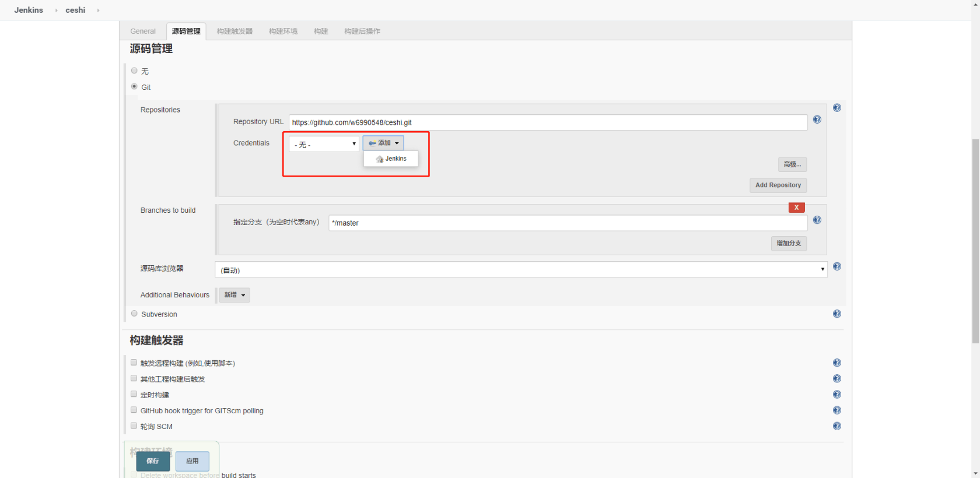980x478 pixels.
Task: Click the 保存 button
Action: (x=153, y=461)
